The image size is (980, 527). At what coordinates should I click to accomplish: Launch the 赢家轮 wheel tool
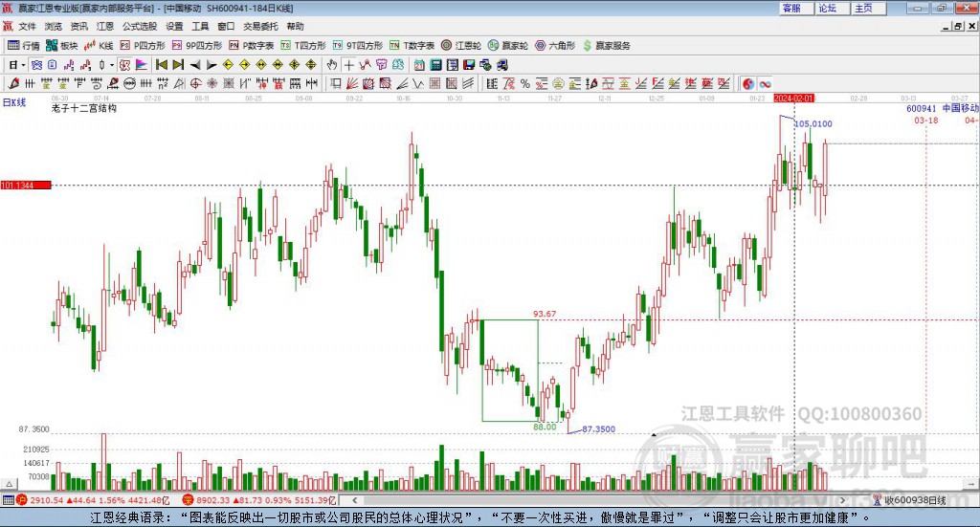[x=508, y=46]
